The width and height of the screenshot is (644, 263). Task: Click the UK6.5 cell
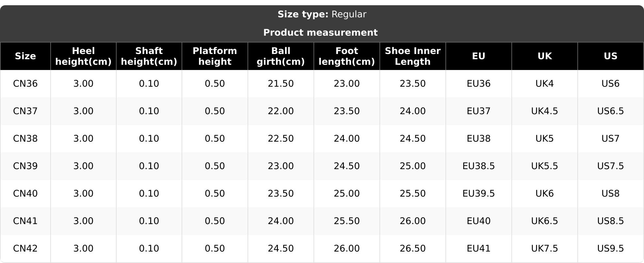coord(544,221)
